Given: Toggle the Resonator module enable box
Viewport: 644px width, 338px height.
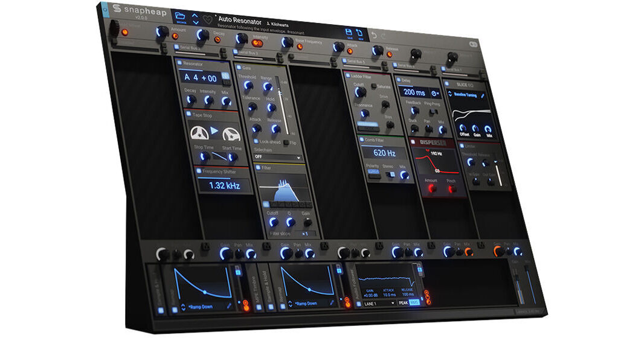Looking at the screenshot, I should click(x=179, y=63).
